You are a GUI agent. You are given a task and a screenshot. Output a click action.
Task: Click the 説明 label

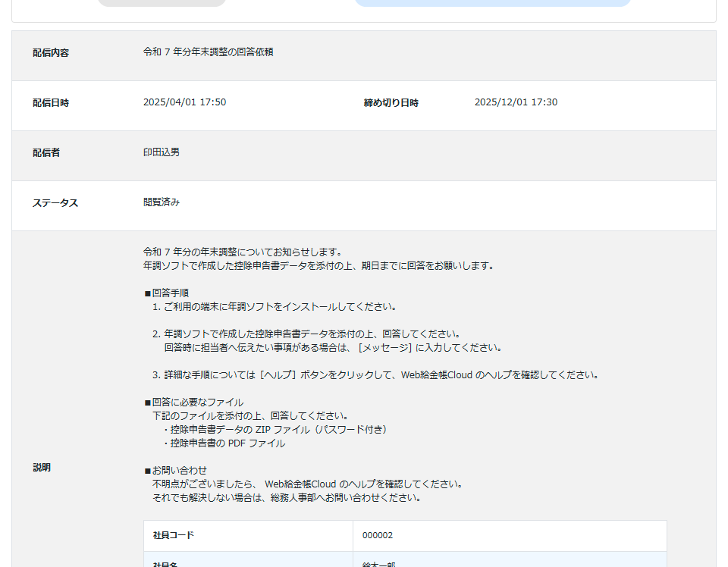pyautogui.click(x=42, y=468)
